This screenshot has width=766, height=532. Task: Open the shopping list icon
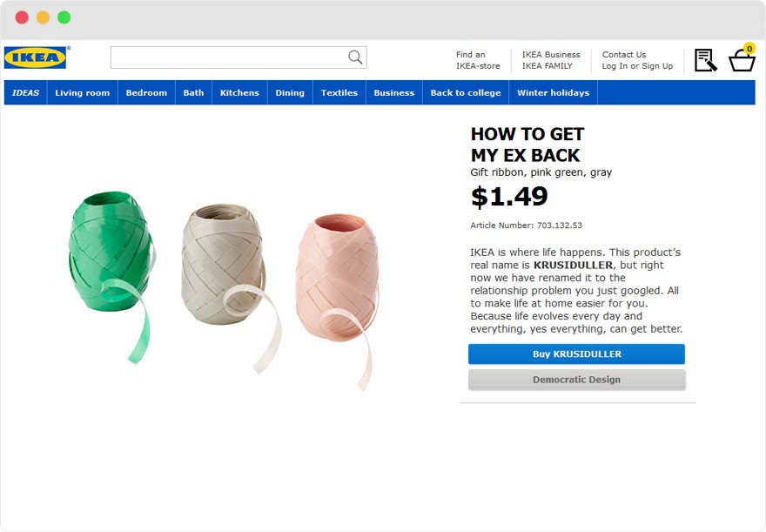[x=705, y=60]
